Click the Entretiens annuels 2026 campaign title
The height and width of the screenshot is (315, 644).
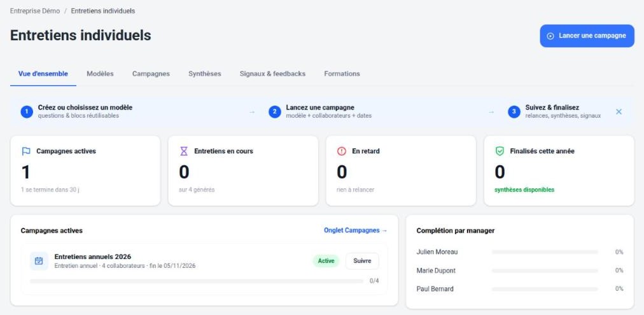93,256
